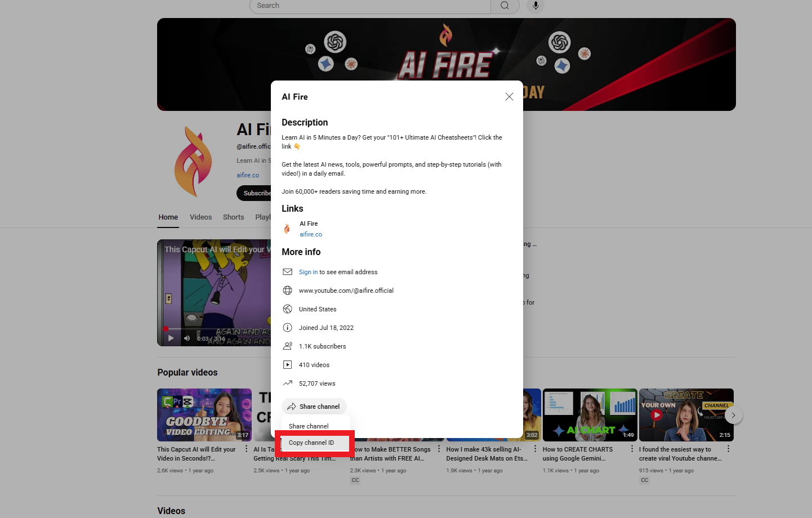Click the search magnifier button
This screenshot has width=812, height=518.
pyautogui.click(x=505, y=6)
